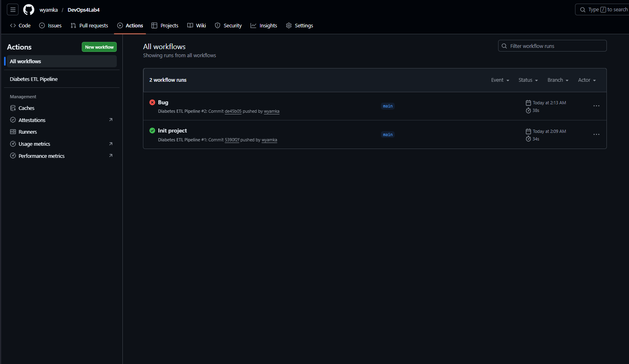Screen dimensions: 629x364
Task: Click the success status icon on Init project run
Action: point(152,130)
